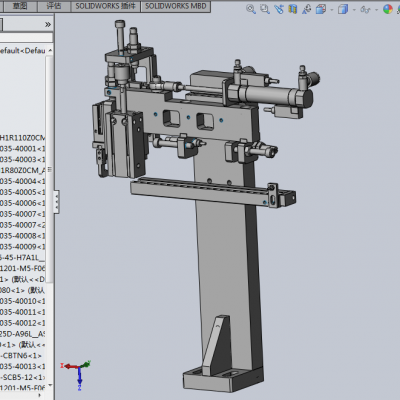Select component 035-40006<1
Viewport: 400px width, 400px height.
[x=23, y=203]
